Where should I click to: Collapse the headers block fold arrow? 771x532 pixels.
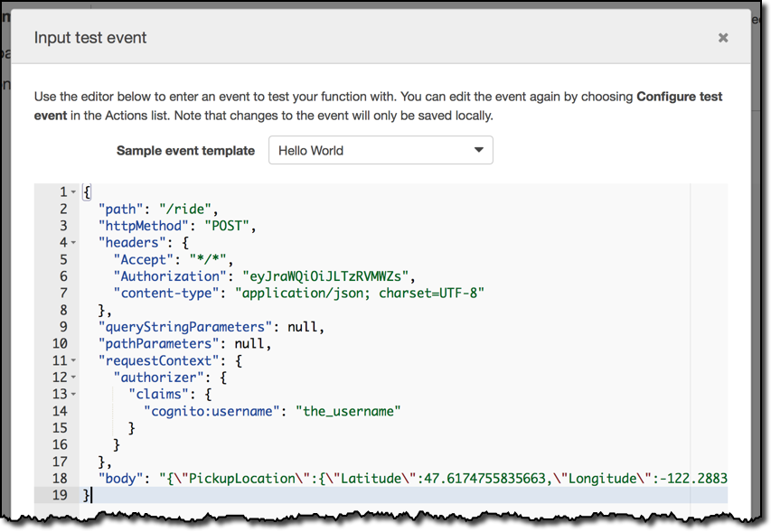[x=73, y=243]
